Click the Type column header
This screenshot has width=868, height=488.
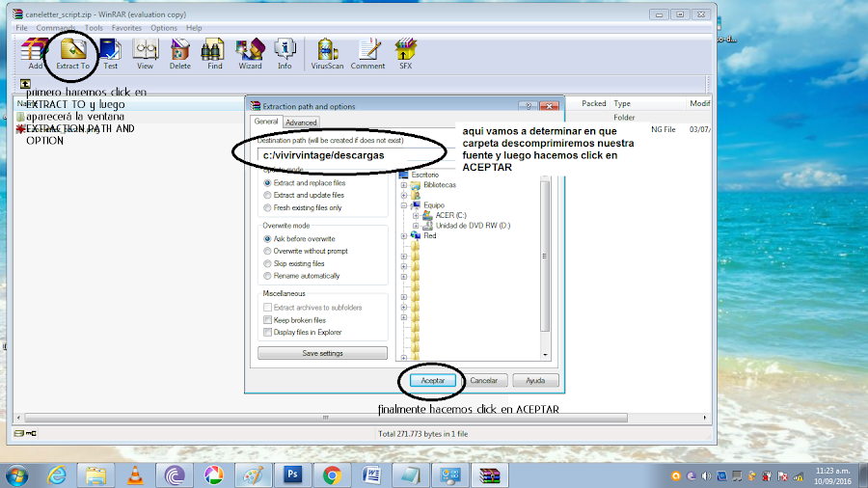[x=622, y=104]
